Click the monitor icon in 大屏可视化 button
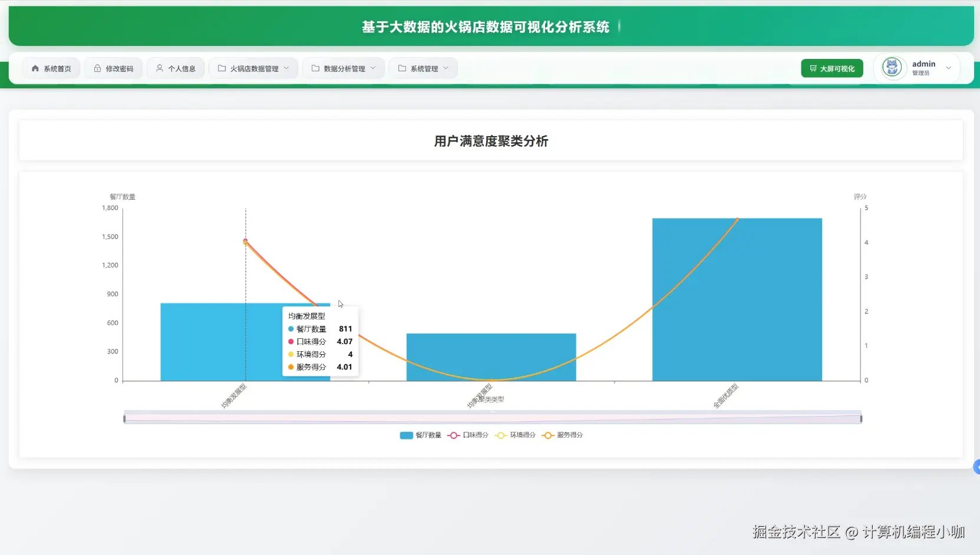Screen dimensions: 980x555 coord(813,68)
